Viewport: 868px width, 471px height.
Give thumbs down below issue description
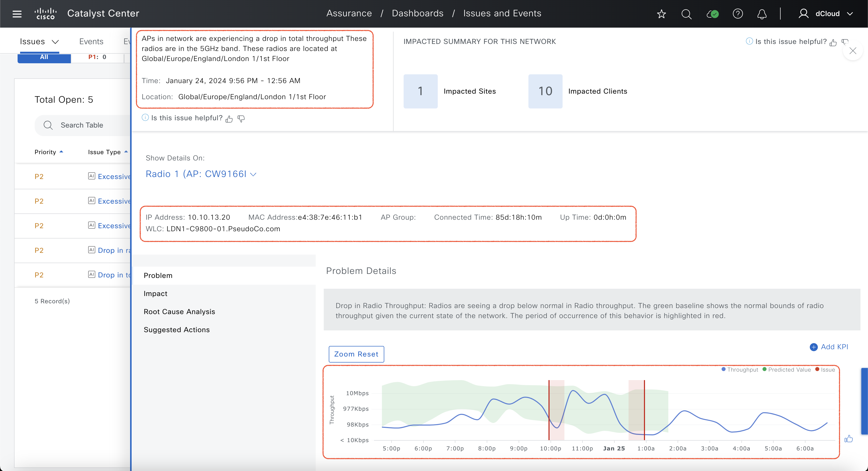241,119
